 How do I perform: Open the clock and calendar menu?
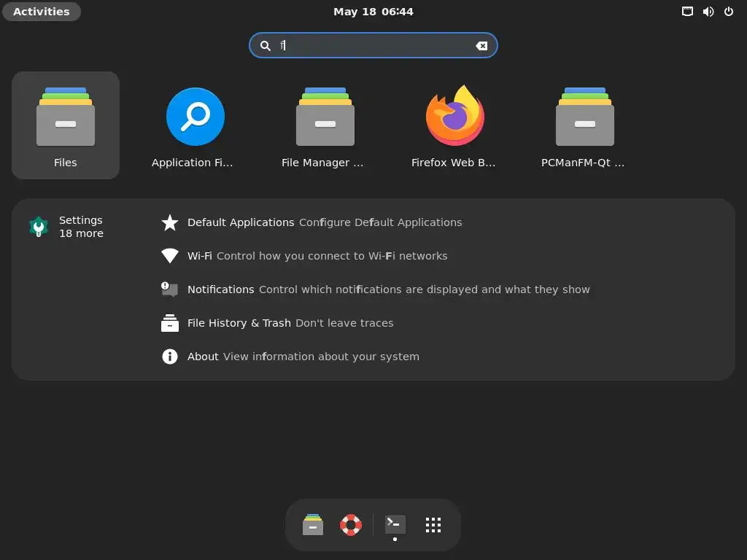coord(373,12)
